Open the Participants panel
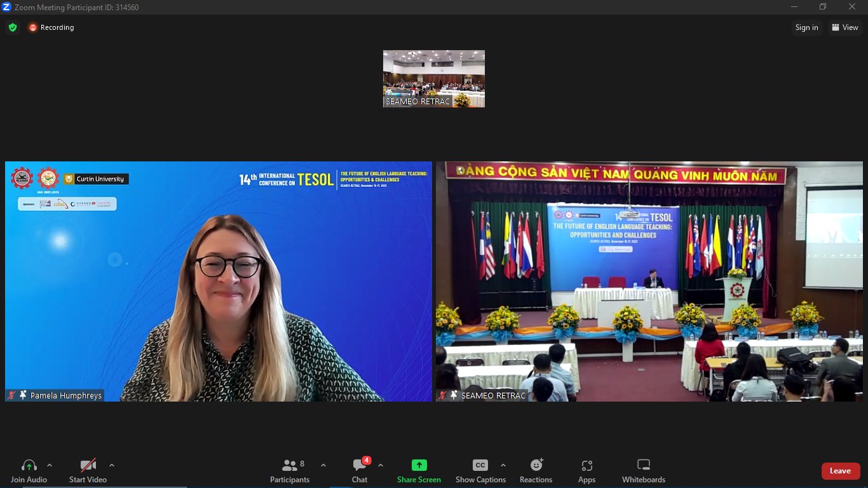The height and width of the screenshot is (488, 868). click(290, 471)
